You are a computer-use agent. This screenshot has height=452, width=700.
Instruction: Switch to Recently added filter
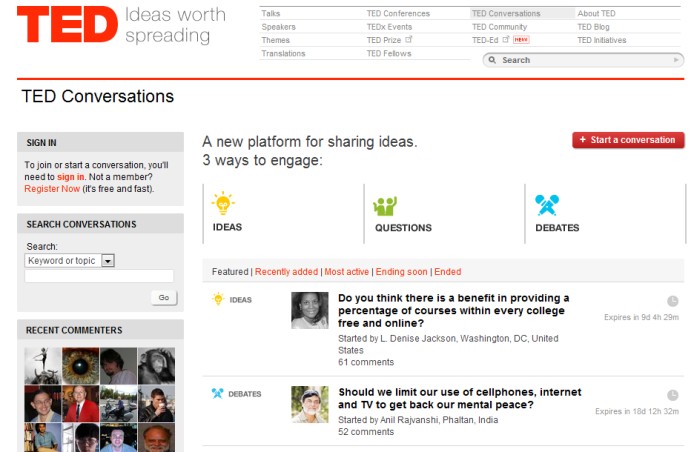[x=286, y=272]
